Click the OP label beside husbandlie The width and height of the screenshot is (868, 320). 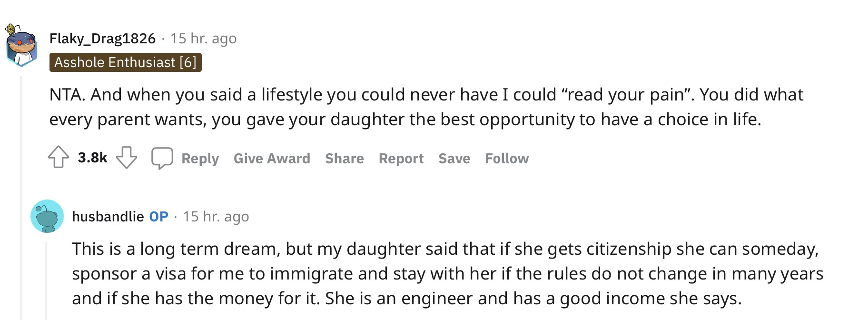click(158, 217)
